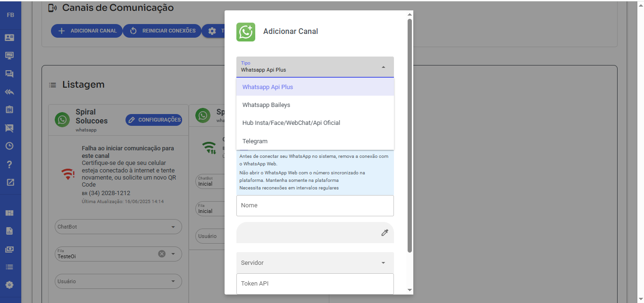Pick Hub Insta/Face/WebChat/Api Oficial option
The width and height of the screenshot is (644, 303).
pos(291,123)
